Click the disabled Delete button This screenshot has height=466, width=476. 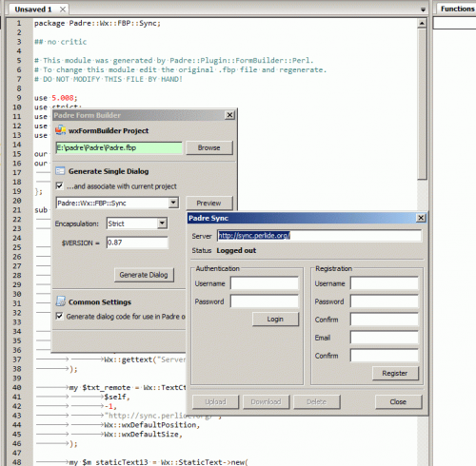coord(316,401)
